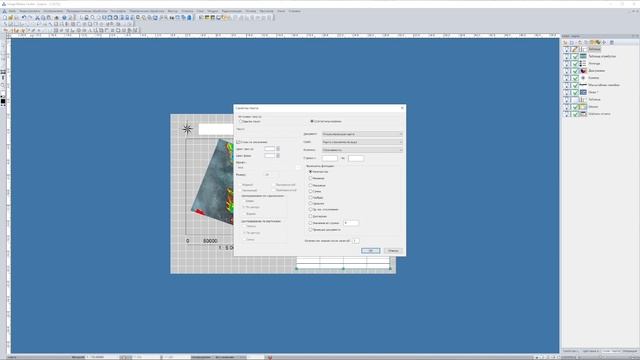Choose the last function option in the list
Image resolution: width=640 pixels, height=360 pixels.
[310, 230]
